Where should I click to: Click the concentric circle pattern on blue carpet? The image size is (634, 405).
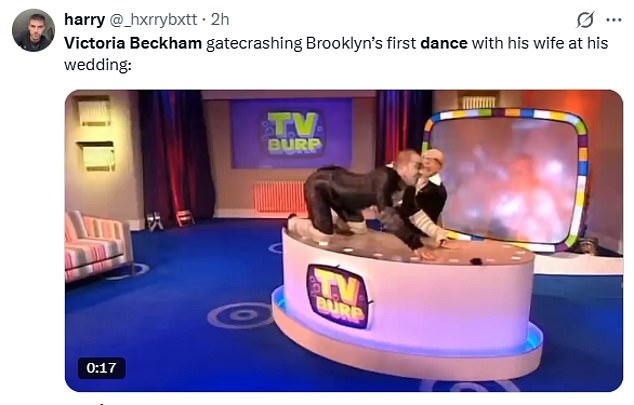241,315
